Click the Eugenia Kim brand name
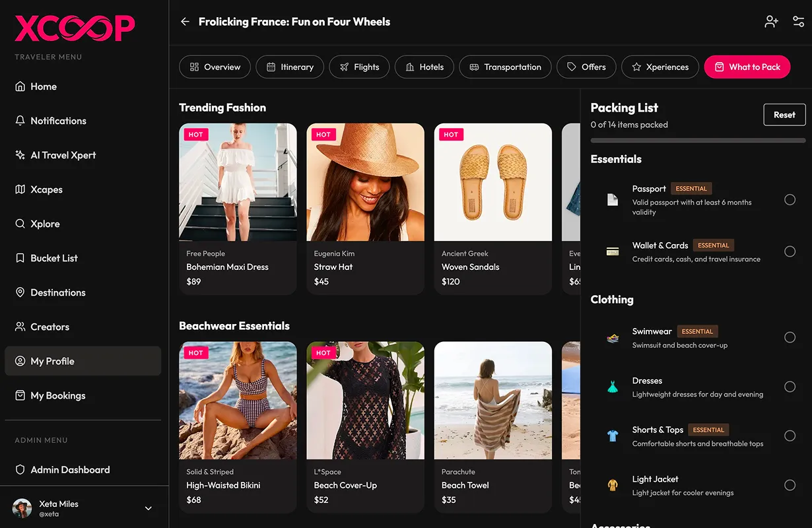 (334, 253)
